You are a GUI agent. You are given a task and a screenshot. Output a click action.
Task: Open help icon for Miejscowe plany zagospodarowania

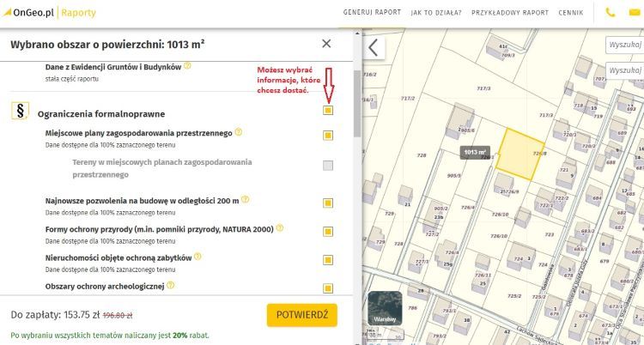point(238,132)
